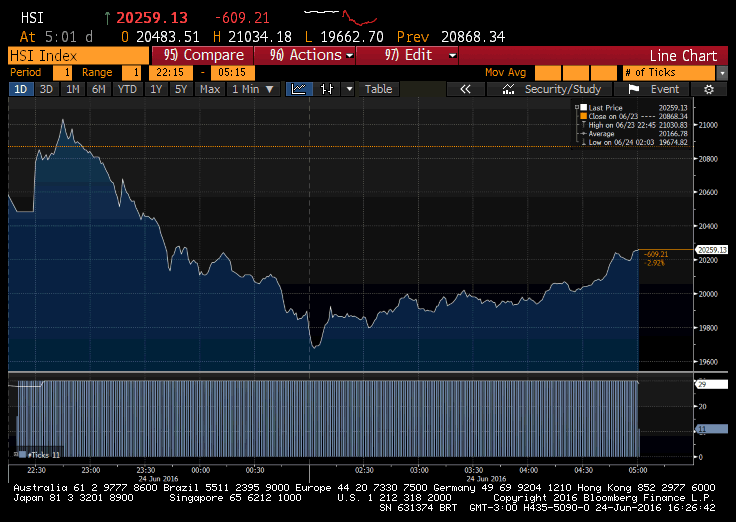The width and height of the screenshot is (736, 522).
Task: Switch the range to YTD
Action: tap(127, 89)
